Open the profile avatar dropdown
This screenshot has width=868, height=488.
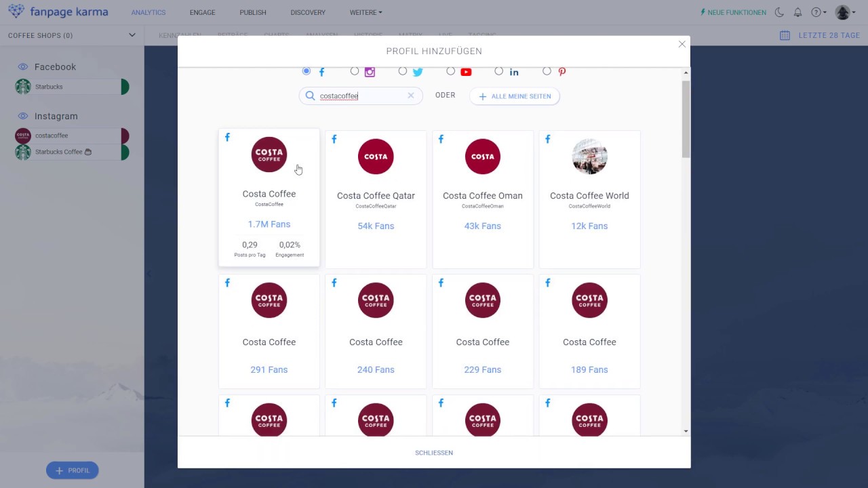(x=843, y=12)
